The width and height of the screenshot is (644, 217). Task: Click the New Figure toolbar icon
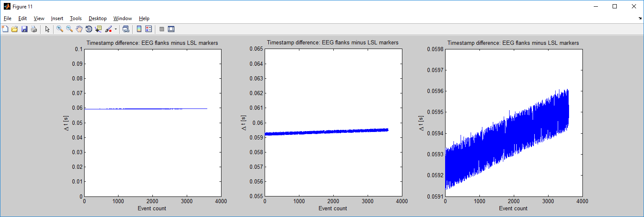pos(5,29)
